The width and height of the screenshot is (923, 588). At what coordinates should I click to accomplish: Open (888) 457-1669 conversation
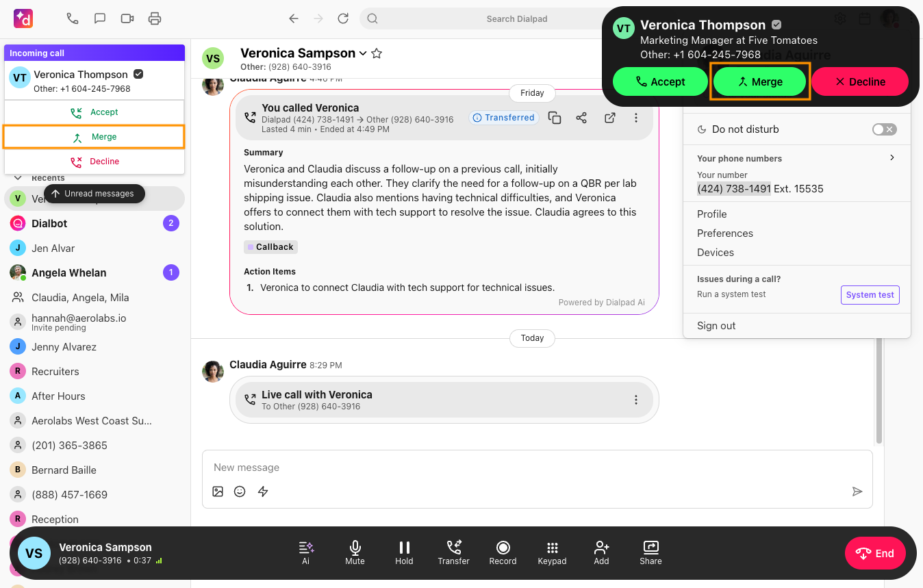94,494
